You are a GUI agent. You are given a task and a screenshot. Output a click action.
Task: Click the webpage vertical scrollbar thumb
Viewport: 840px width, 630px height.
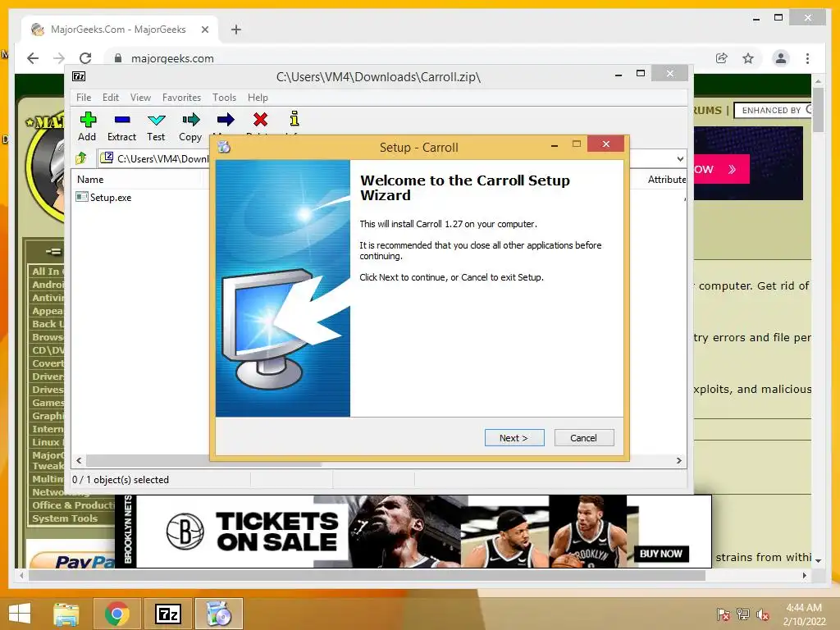click(x=818, y=109)
